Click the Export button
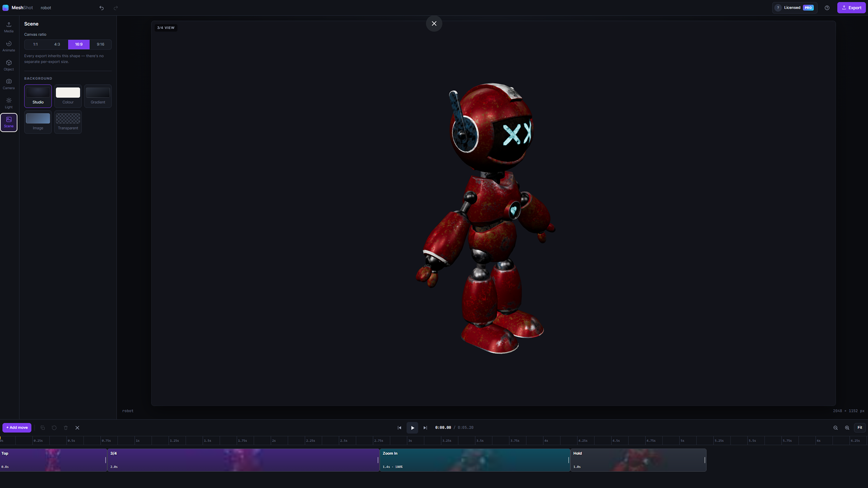The image size is (868, 488). tap(851, 8)
